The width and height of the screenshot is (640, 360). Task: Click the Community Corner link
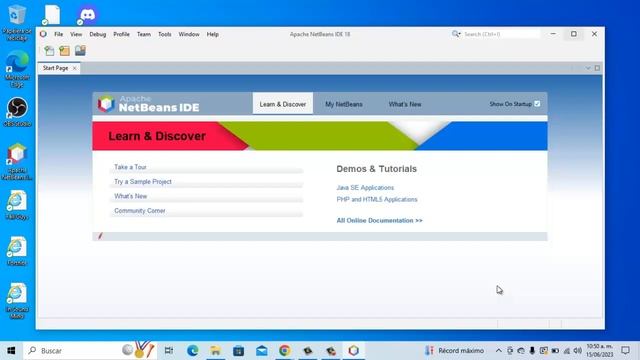[140, 211]
